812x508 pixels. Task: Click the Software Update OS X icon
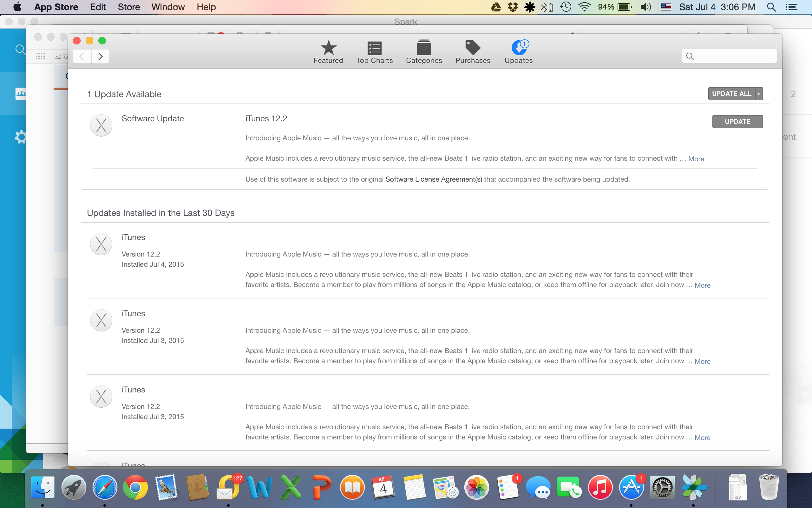[x=101, y=126]
